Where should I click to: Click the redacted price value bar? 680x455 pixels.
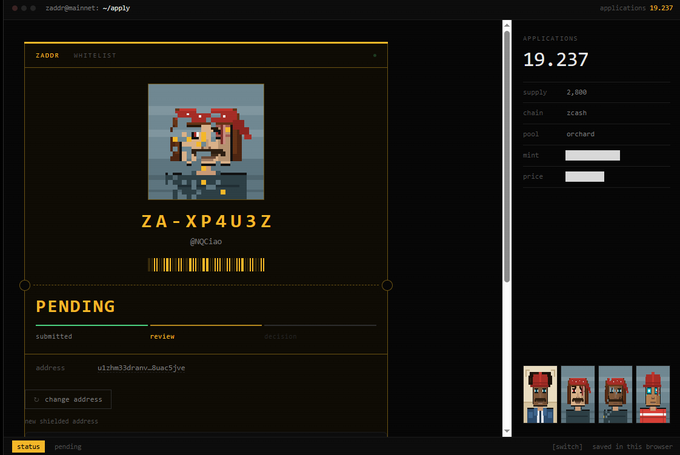click(585, 177)
